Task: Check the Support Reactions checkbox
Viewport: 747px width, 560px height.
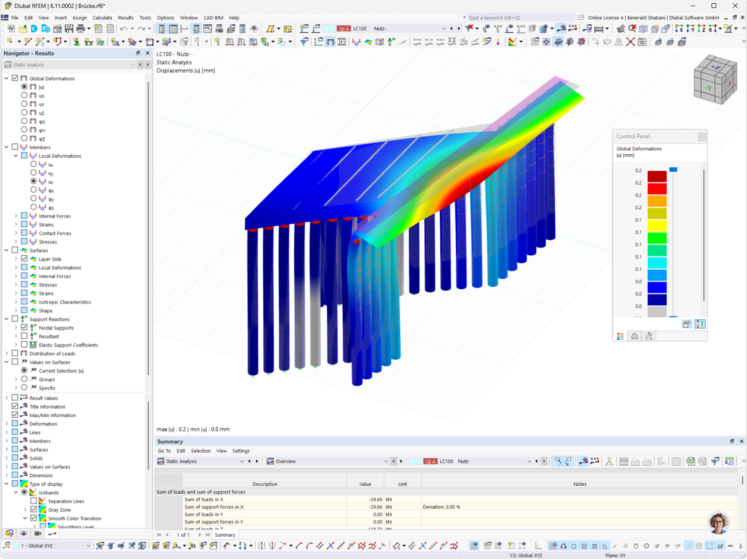Action: click(x=15, y=319)
